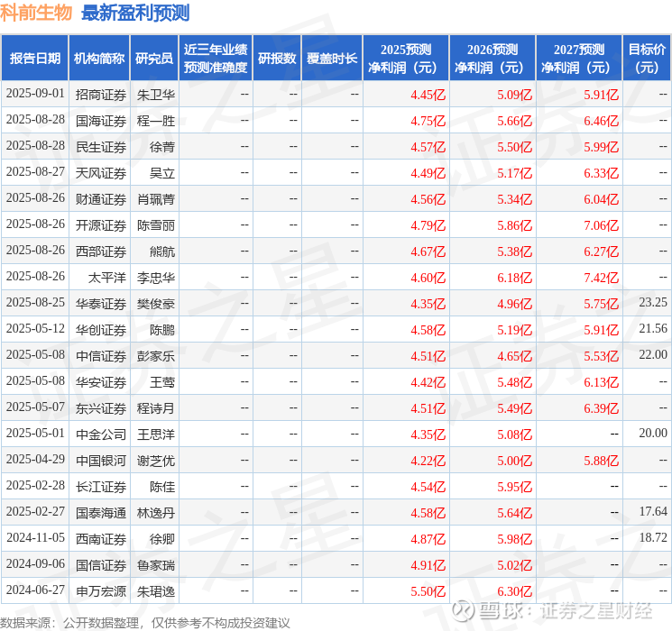
Task: Click the 民生证券 cell
Action: [101, 147]
